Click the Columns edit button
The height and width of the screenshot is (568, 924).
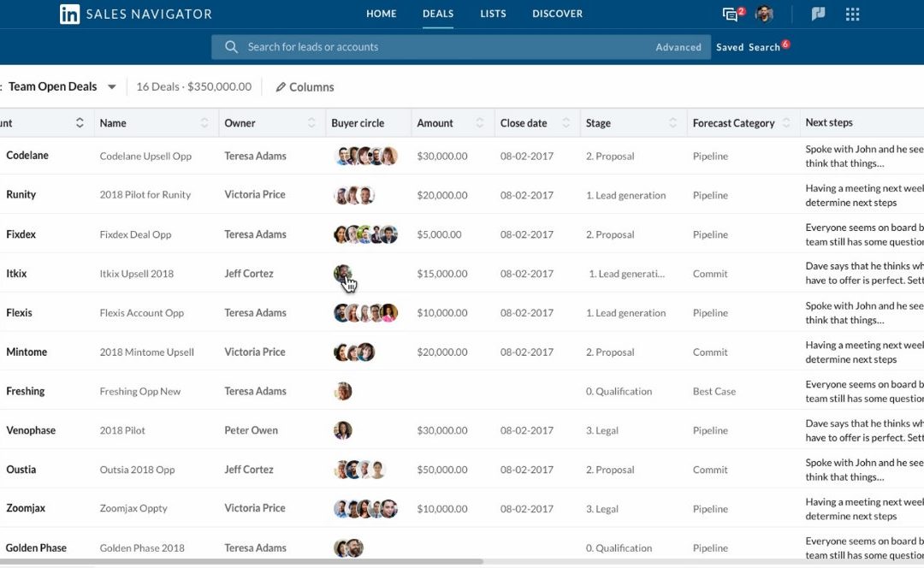pos(305,87)
